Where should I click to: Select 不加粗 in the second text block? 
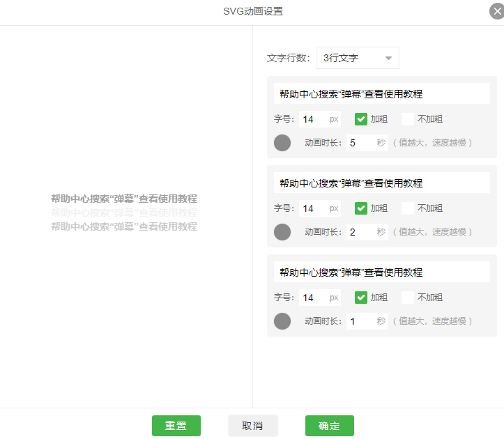pyautogui.click(x=408, y=208)
